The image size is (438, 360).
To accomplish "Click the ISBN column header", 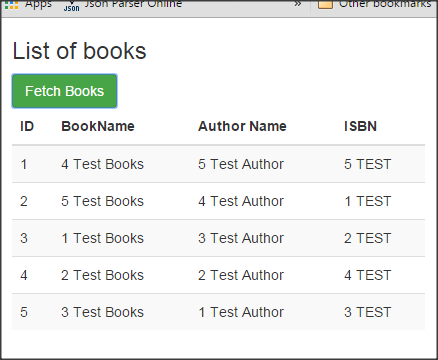I will point(360,126).
